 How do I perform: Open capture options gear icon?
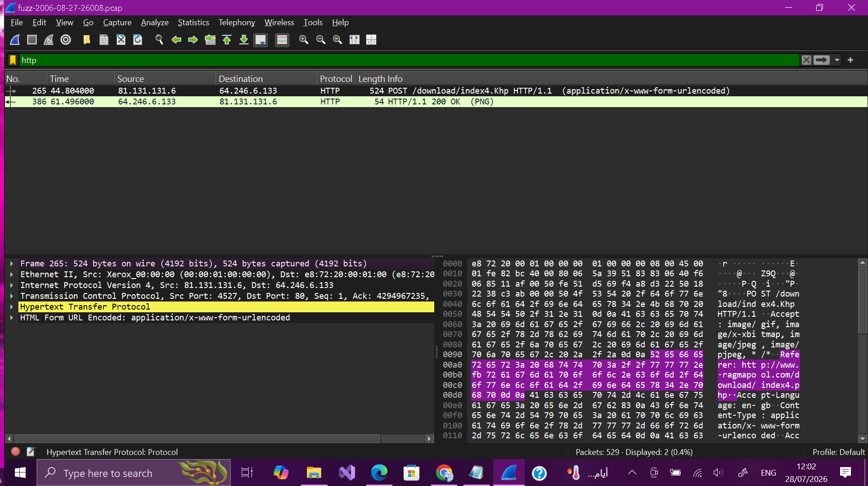(x=66, y=40)
